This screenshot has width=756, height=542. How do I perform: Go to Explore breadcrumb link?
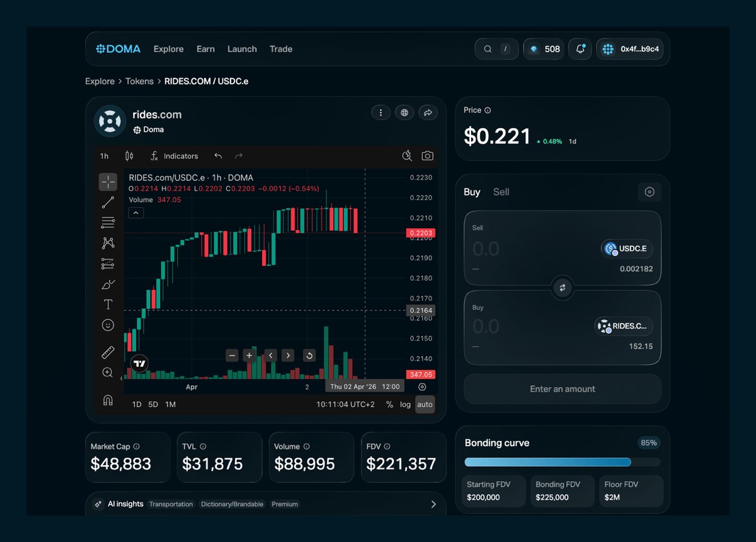click(100, 81)
